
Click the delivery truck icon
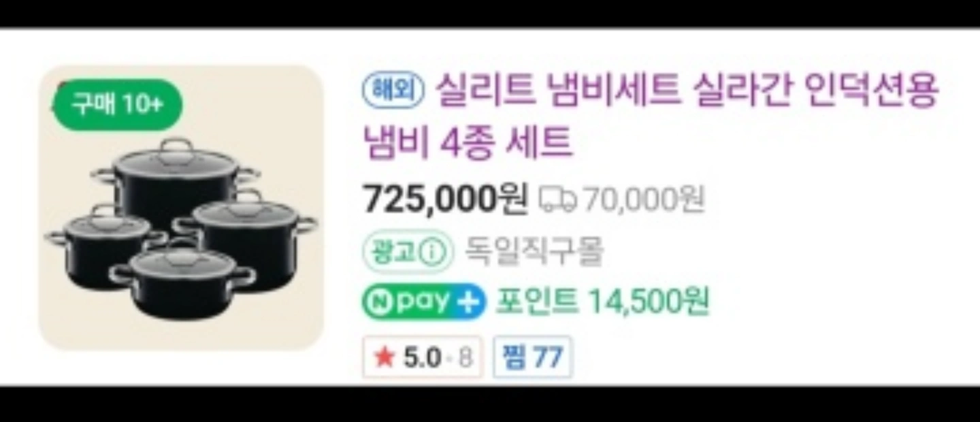558,199
